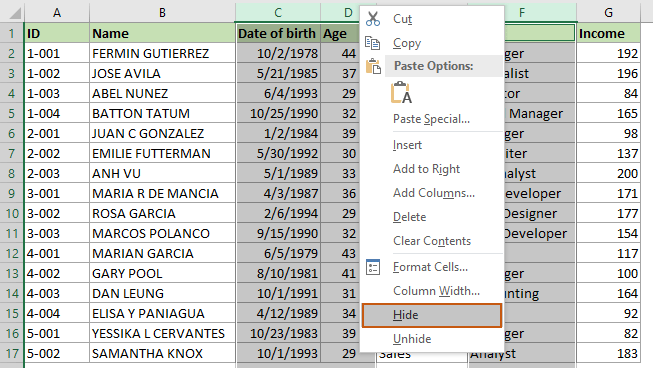Click cell EMILIE FUTTERMAN
Screen dimensions: 653x368
162,153
